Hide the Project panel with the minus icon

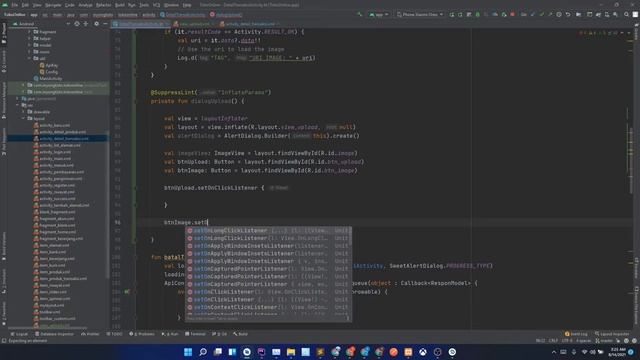104,24
